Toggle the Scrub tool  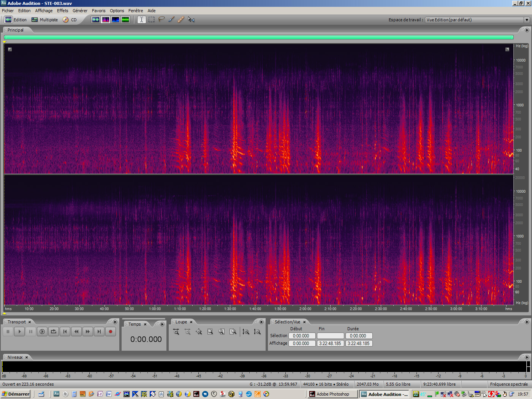[191, 19]
